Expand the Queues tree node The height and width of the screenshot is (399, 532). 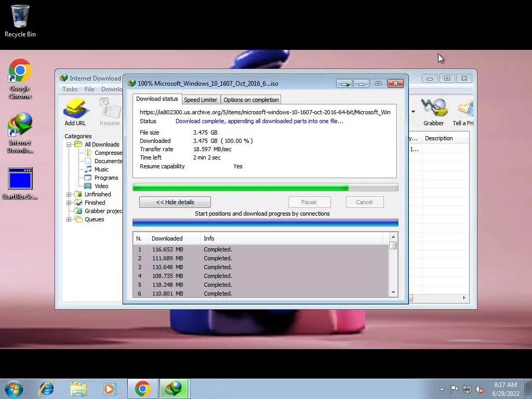click(x=69, y=219)
